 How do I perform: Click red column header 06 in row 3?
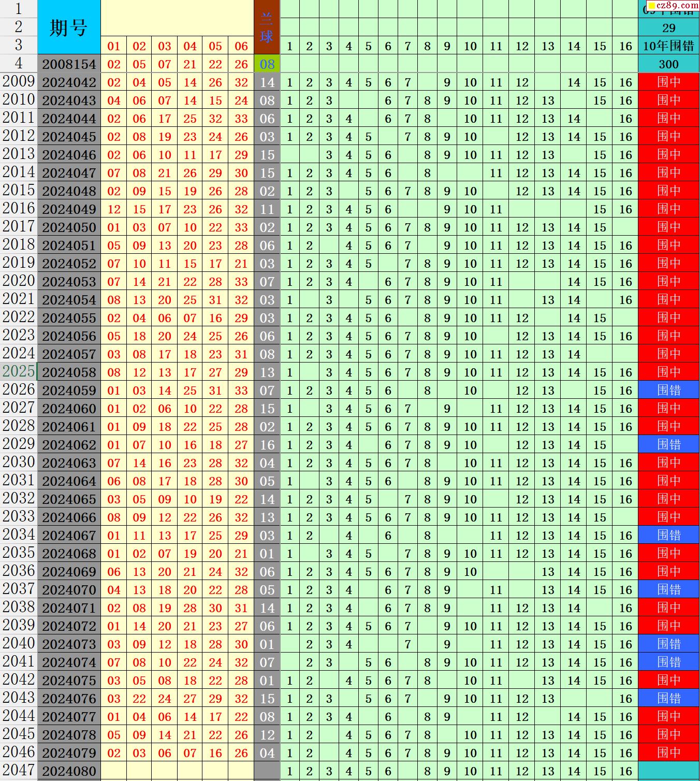tap(241, 46)
